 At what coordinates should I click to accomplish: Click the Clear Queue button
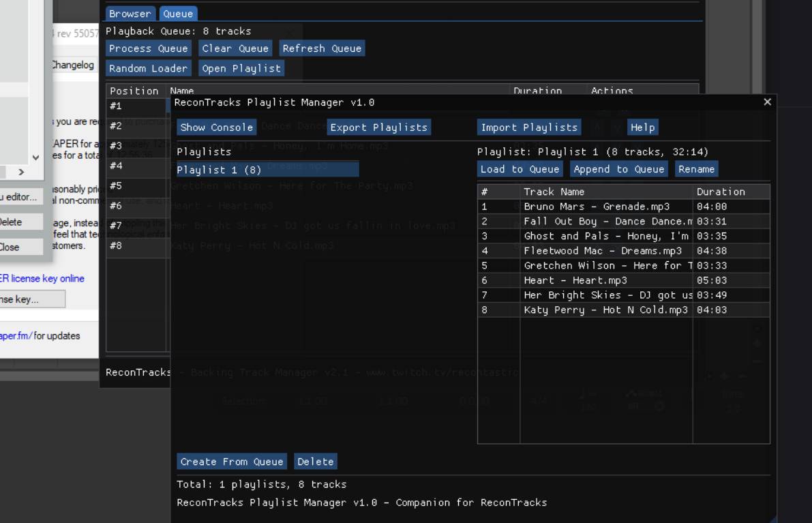coord(235,48)
